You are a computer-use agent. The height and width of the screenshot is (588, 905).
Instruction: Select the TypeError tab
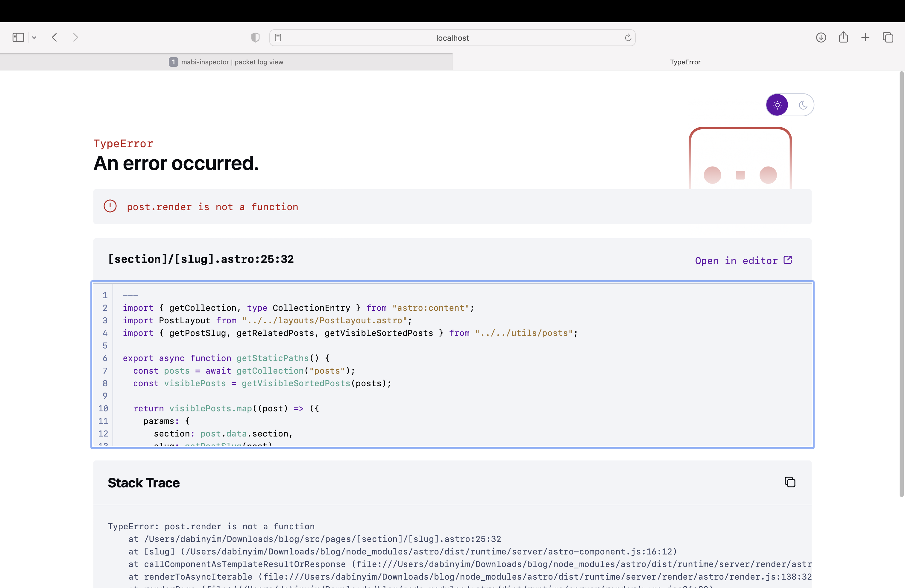(x=685, y=62)
